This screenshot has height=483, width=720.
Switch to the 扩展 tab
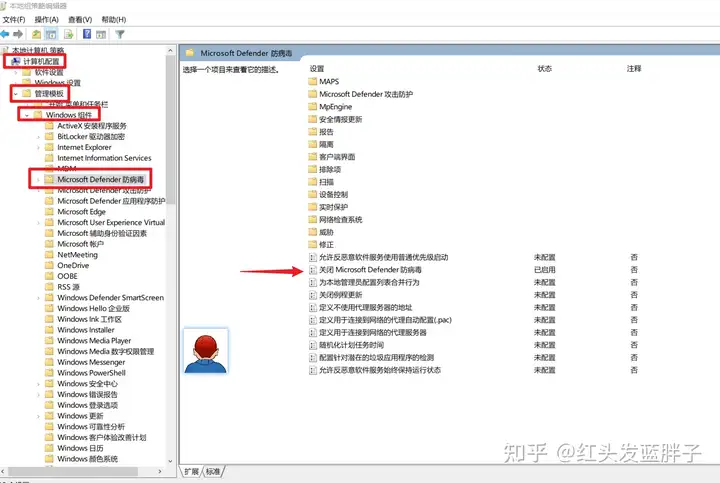click(191, 471)
